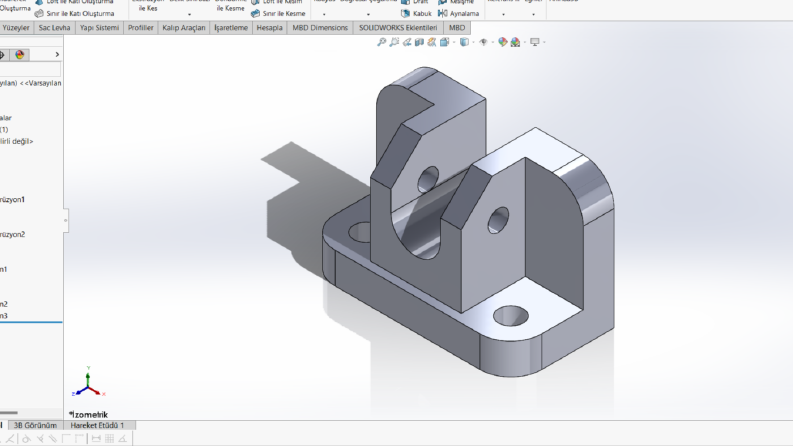This screenshot has width=793, height=446.
Task: Click the tangent relation icon in bottom toolbar
Action: coord(26,439)
